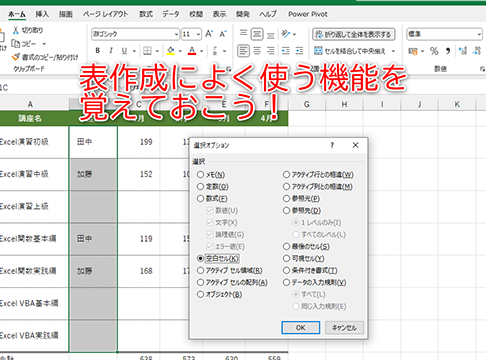Align text right
The image size is (486, 360).
pyautogui.click(x=270, y=51)
